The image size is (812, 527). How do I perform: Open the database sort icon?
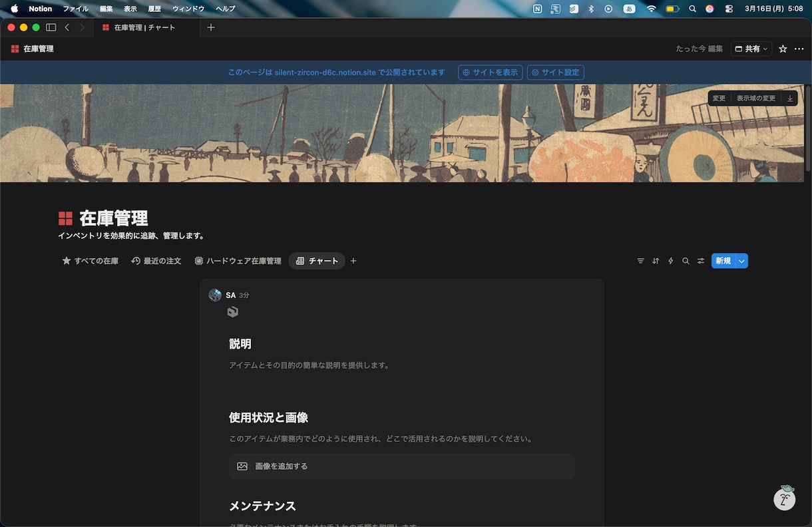click(656, 261)
